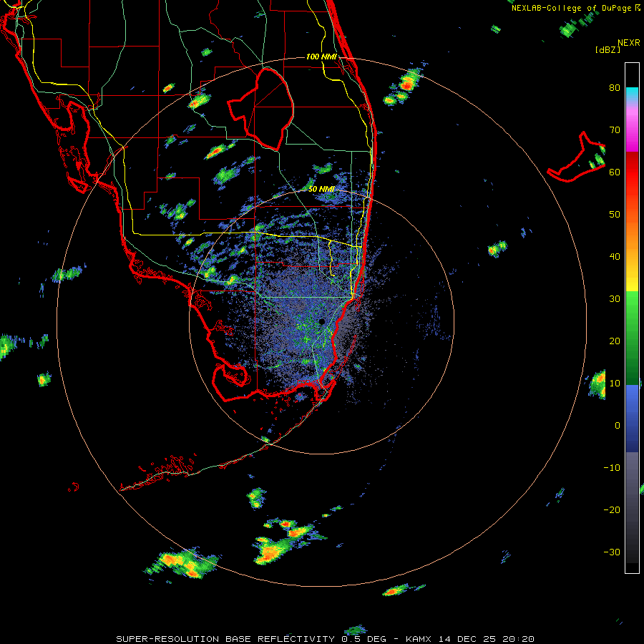Screen dimensions: 644x644
Task: Select the 80 value on the dBZ scale
Action: [x=615, y=87]
